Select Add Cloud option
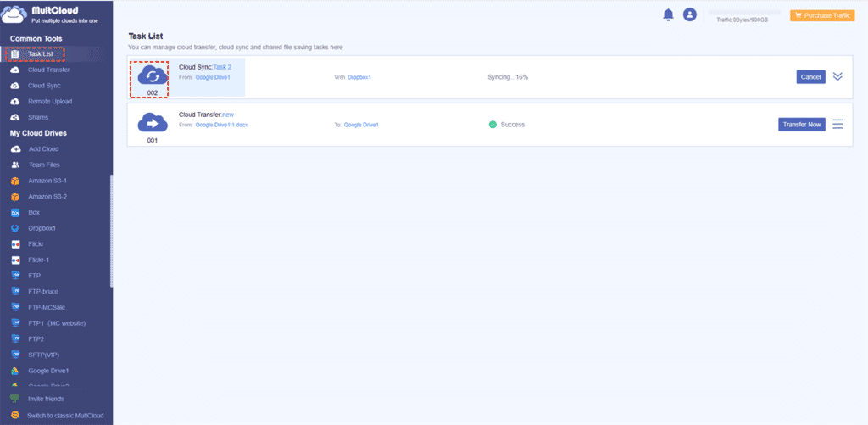The image size is (868, 425). [43, 149]
